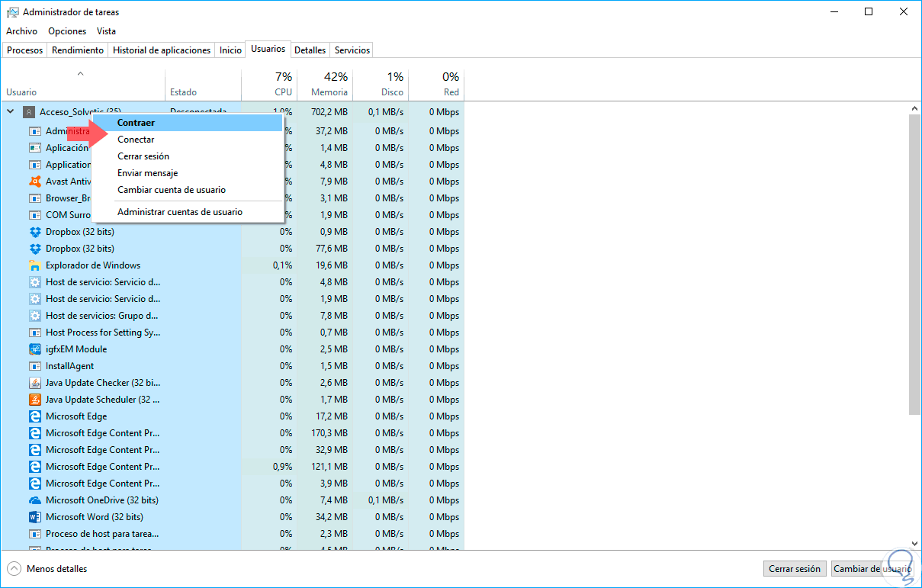Switch to the Rendimiento tab

[x=78, y=50]
